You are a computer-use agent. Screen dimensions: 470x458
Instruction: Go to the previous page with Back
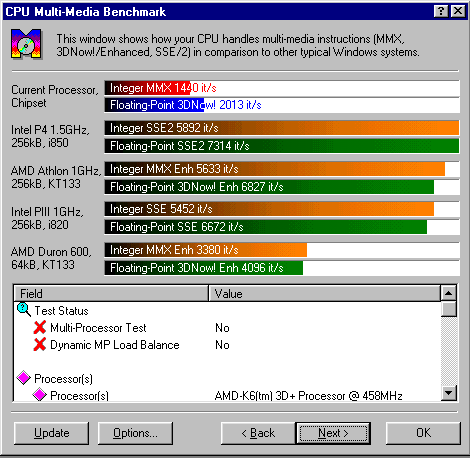258,433
